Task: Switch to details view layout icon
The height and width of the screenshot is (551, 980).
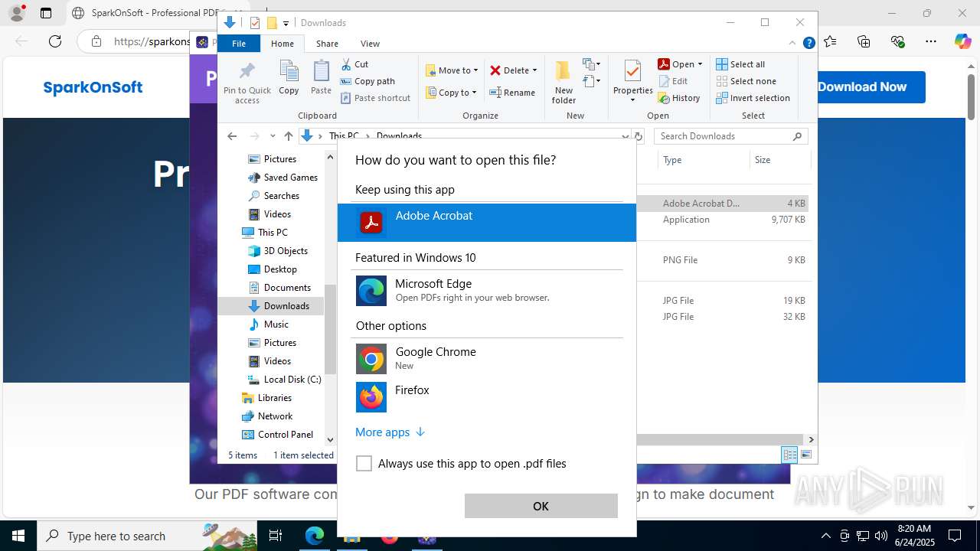Action: click(789, 455)
